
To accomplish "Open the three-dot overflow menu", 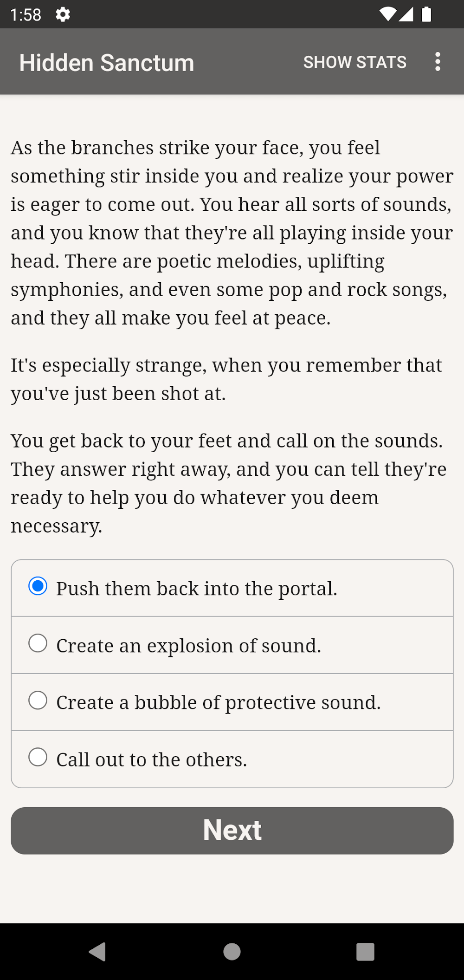I will 437,62.
